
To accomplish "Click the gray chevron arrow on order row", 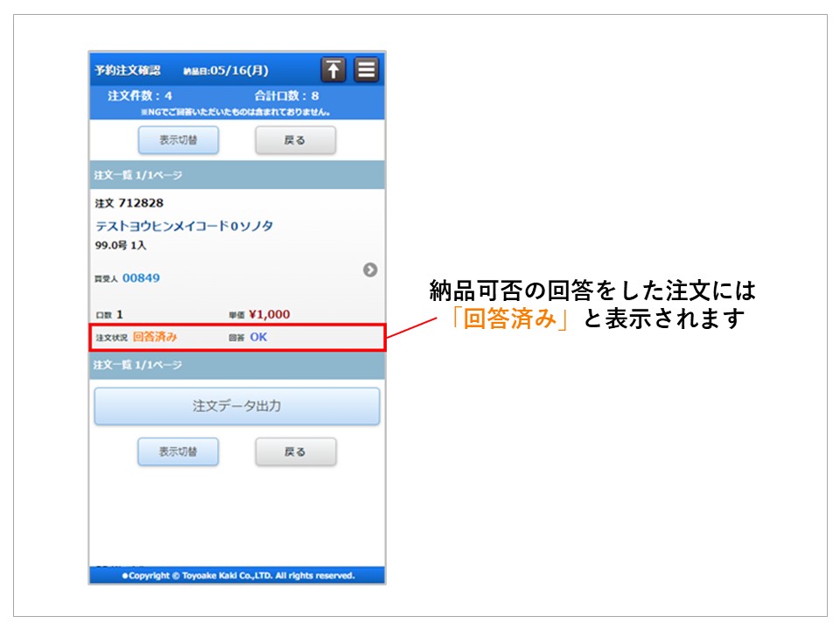I will [x=370, y=270].
